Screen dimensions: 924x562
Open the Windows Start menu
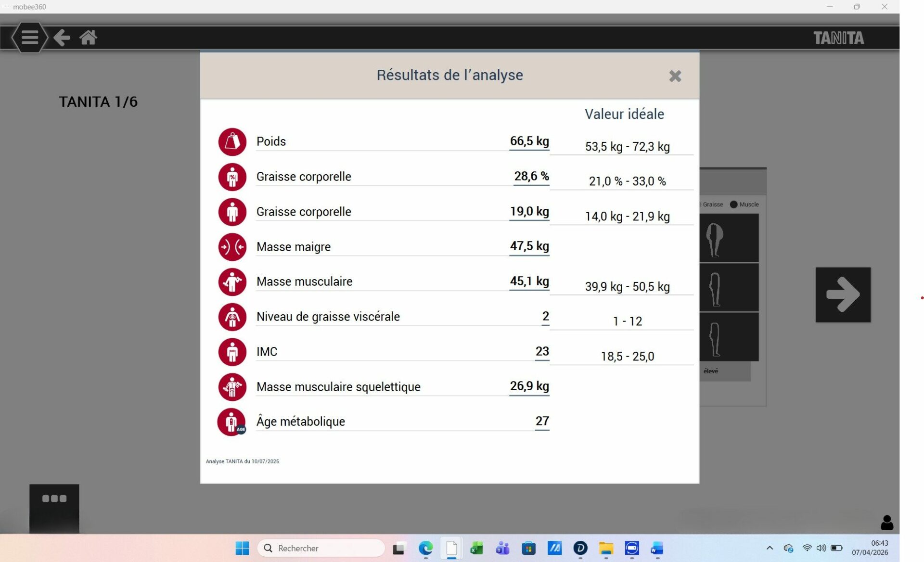point(243,548)
